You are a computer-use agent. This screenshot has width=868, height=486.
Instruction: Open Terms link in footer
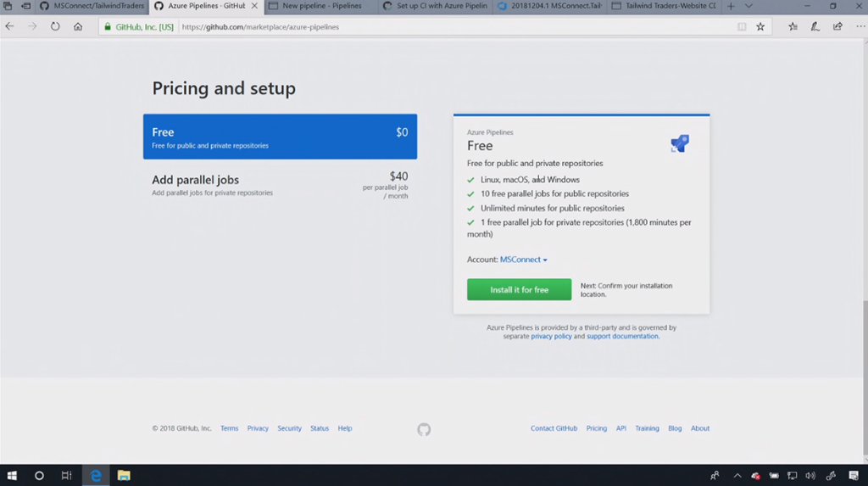(229, 428)
